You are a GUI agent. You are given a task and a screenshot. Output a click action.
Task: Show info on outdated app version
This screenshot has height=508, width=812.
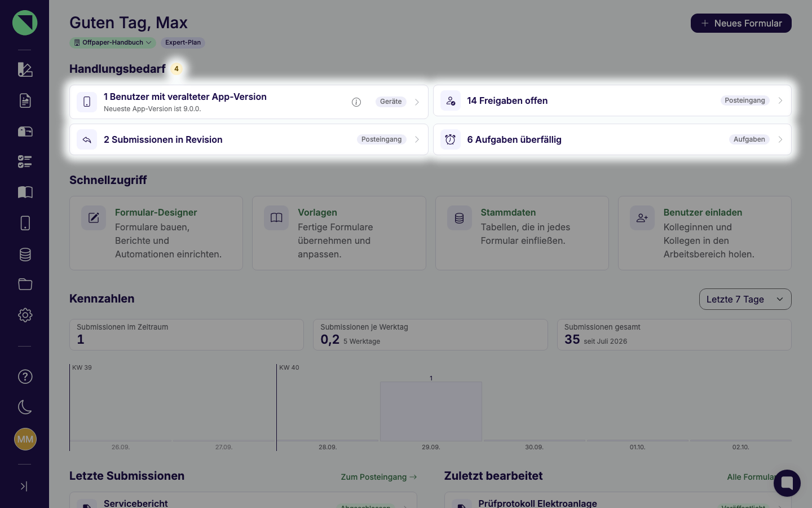pos(356,102)
